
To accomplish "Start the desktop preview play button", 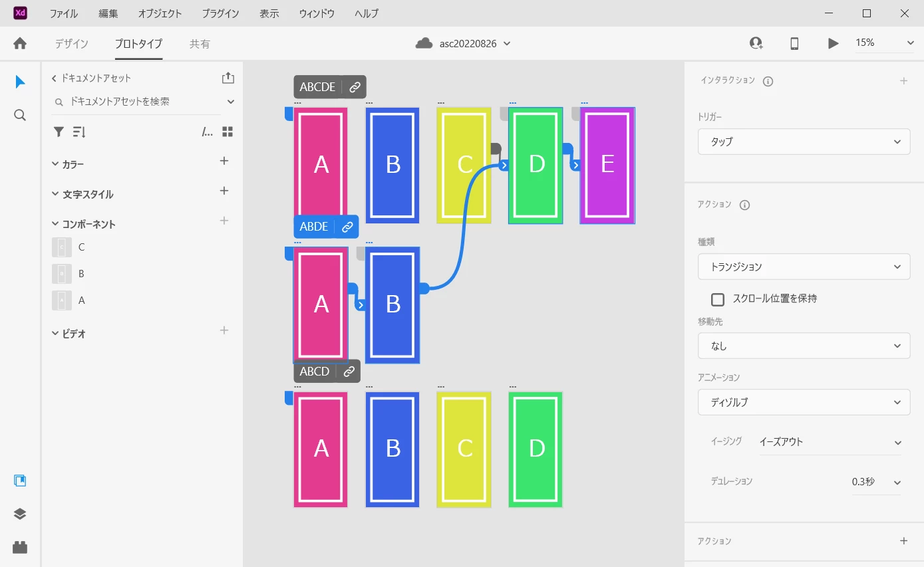I will [x=833, y=43].
